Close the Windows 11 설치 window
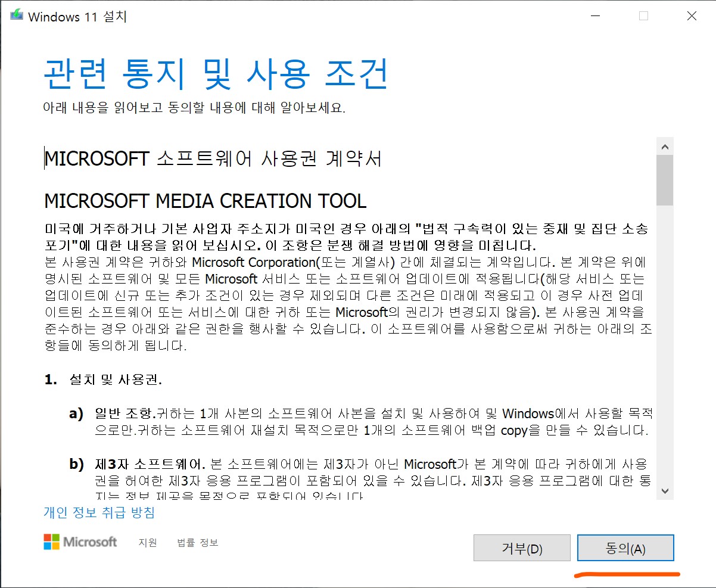Image resolution: width=716 pixels, height=588 pixels. (692, 16)
